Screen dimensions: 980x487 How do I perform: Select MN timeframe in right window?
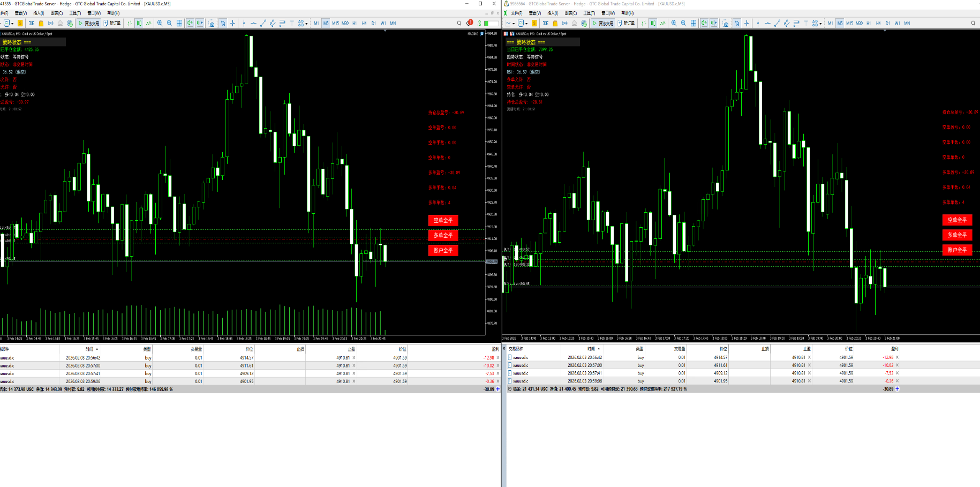907,23
